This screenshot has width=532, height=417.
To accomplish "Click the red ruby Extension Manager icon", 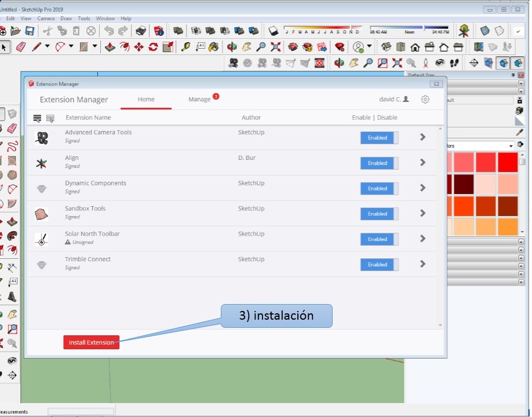I will pyautogui.click(x=339, y=47).
